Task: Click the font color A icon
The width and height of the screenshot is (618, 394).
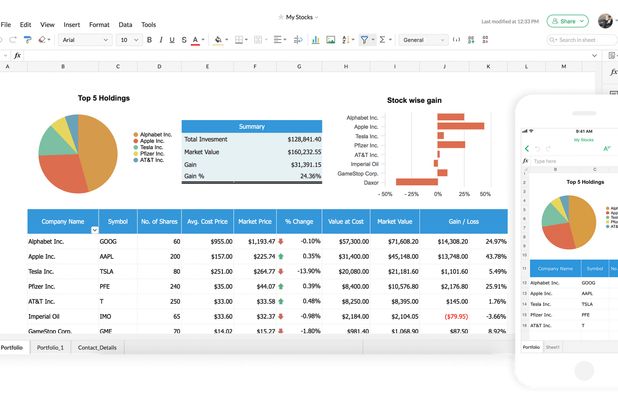Action: [195, 39]
